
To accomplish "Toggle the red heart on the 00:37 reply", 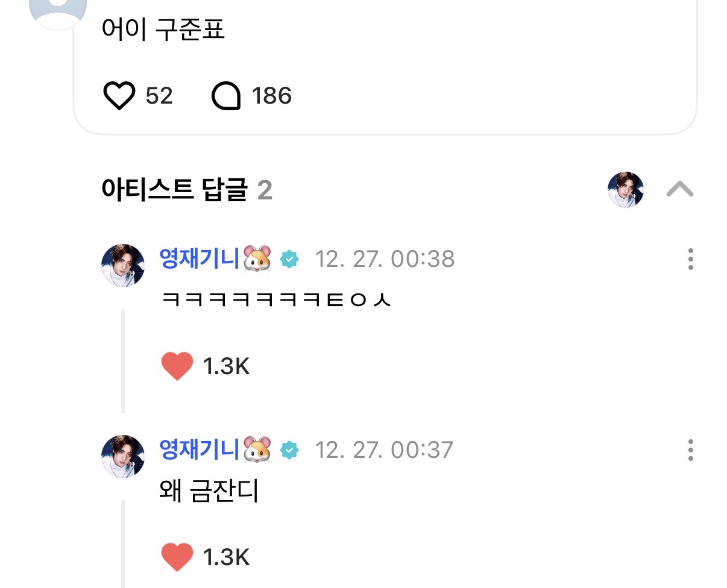I will [177, 557].
